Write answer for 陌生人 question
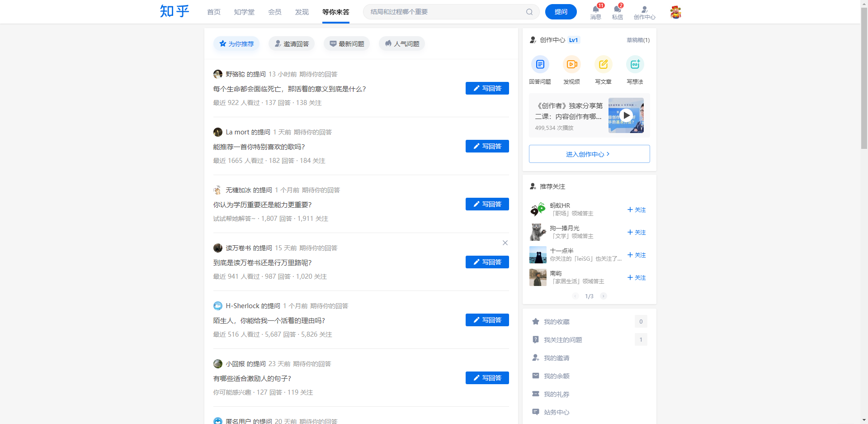Viewport: 868px width, 424px height. 487,320
